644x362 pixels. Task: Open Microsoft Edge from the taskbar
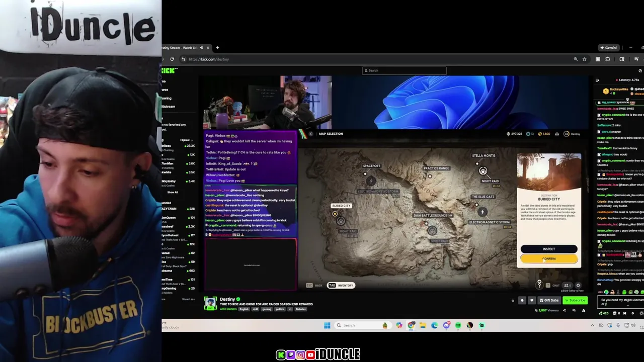pos(435,325)
